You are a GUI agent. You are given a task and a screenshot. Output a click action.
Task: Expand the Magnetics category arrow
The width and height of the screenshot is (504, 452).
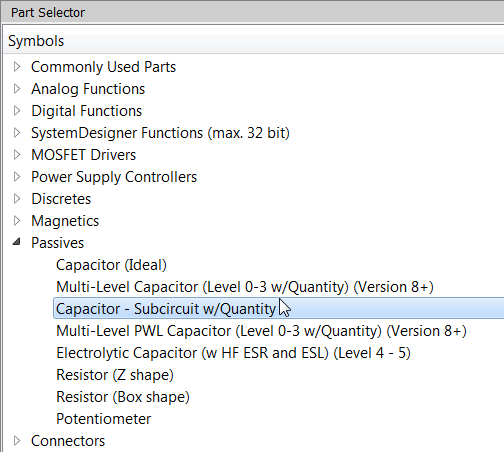[x=17, y=221]
